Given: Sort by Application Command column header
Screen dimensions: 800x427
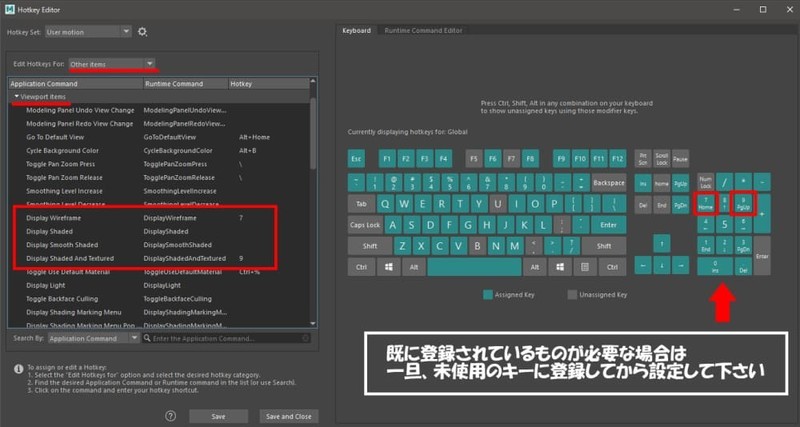Looking at the screenshot, I should click(x=76, y=84).
